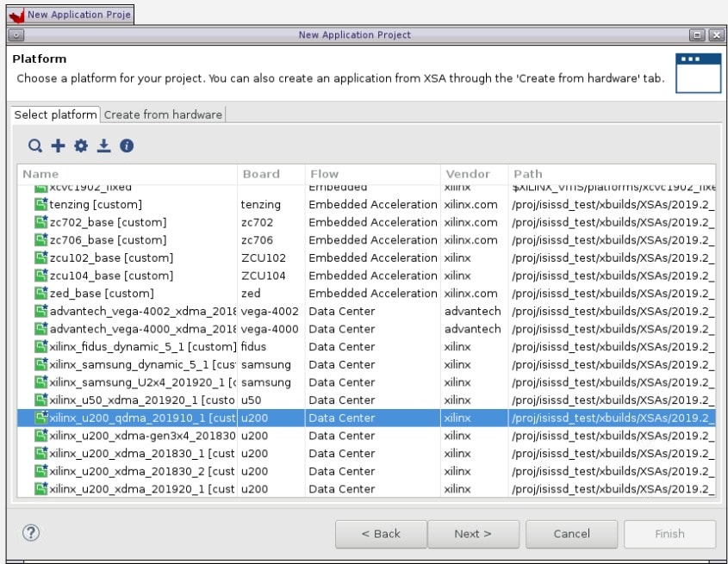Click the xilinx_fidus_dynamic_5_1 platform icon

point(41,346)
